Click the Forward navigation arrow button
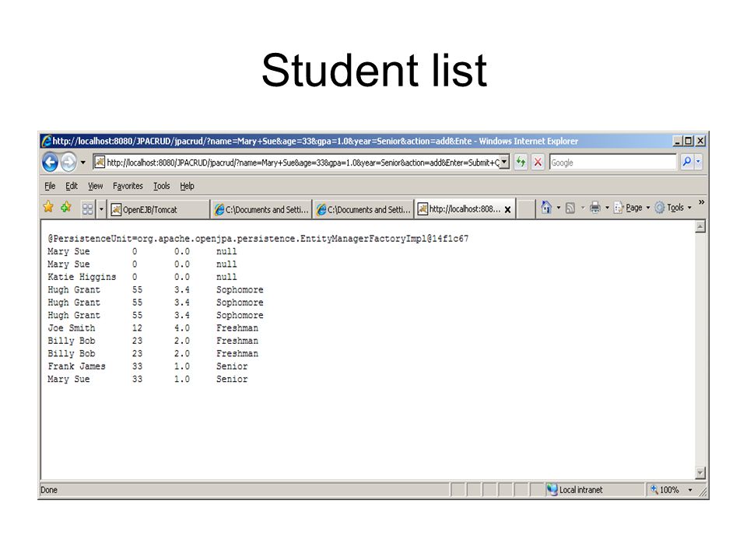 click(68, 163)
